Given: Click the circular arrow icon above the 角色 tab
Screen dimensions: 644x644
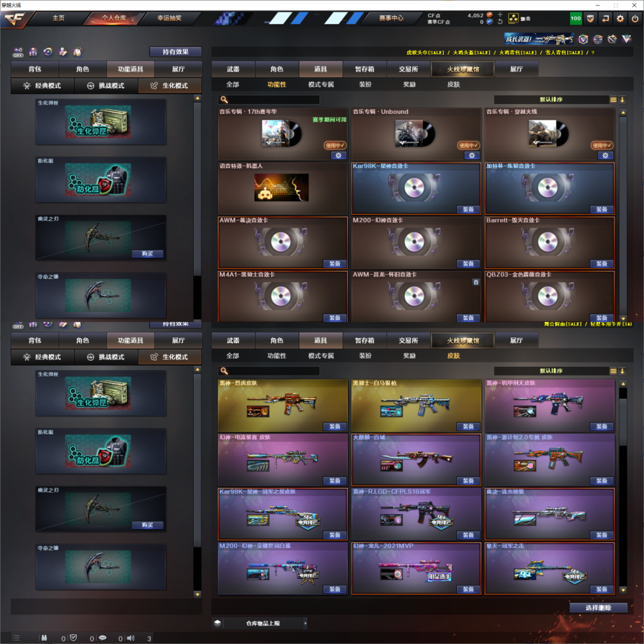Looking at the screenshot, I should click(x=48, y=52).
